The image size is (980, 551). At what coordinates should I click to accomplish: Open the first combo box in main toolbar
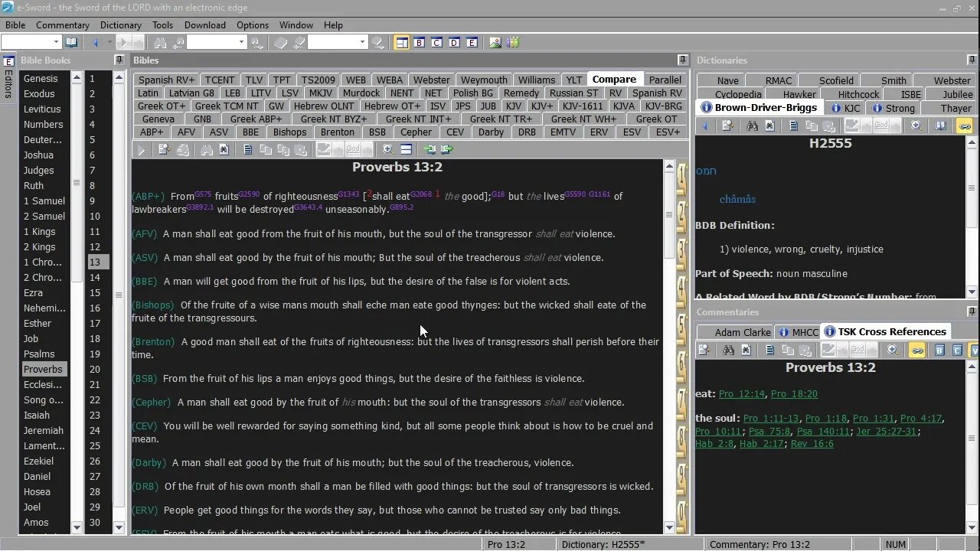tap(31, 43)
